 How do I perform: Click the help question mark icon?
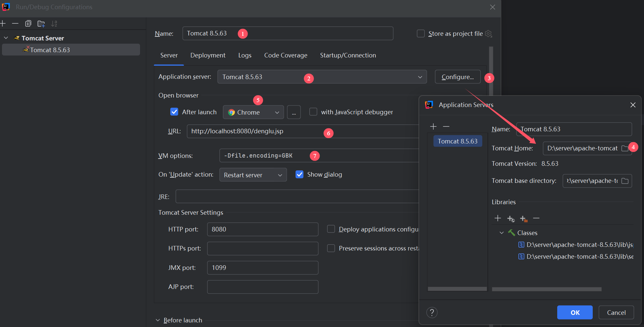click(432, 313)
